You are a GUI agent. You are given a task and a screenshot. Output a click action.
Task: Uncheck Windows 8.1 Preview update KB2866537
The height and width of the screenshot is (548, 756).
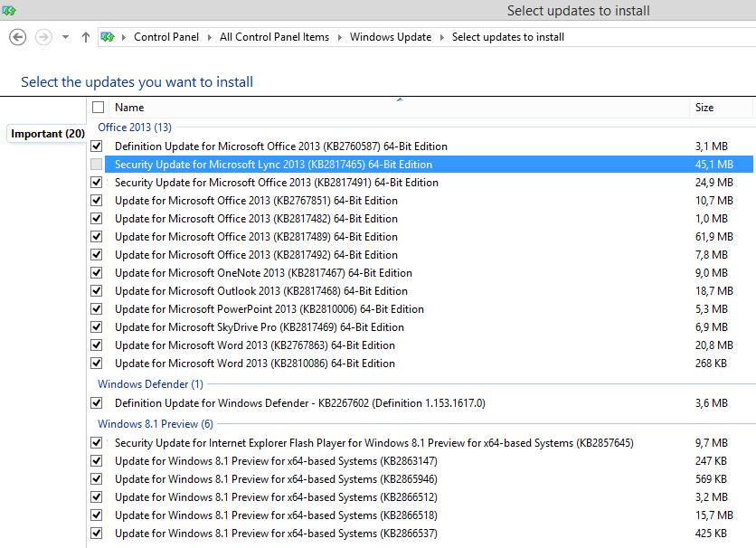click(97, 533)
